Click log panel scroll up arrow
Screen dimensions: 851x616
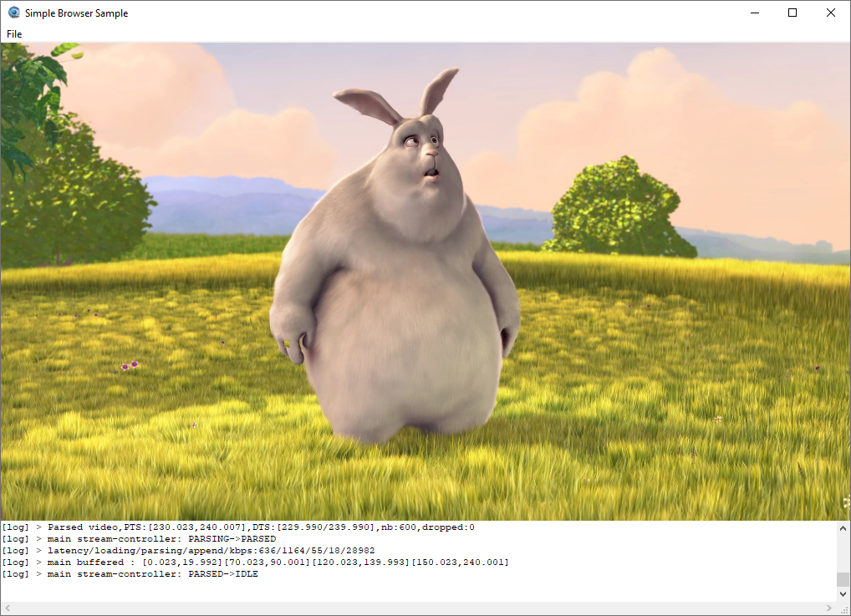(843, 528)
